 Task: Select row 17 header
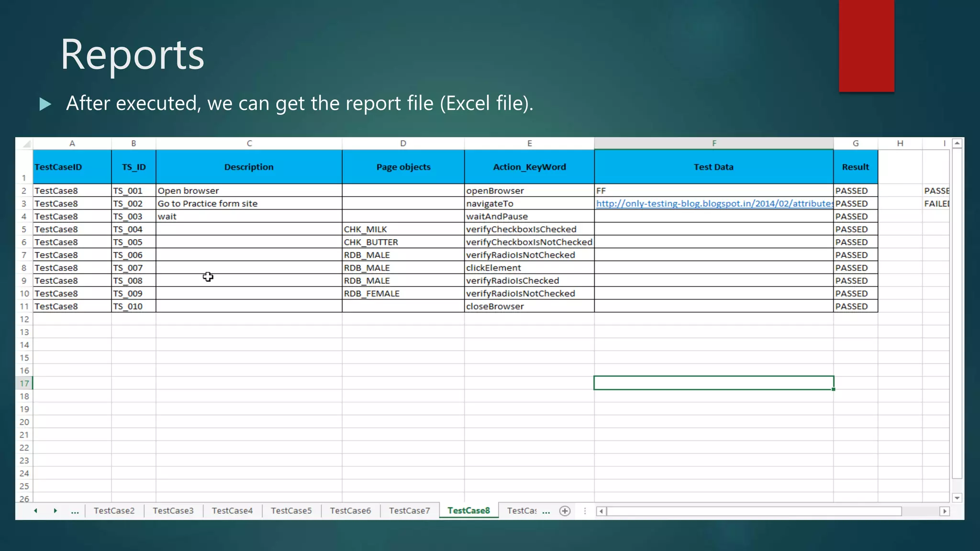tap(24, 383)
